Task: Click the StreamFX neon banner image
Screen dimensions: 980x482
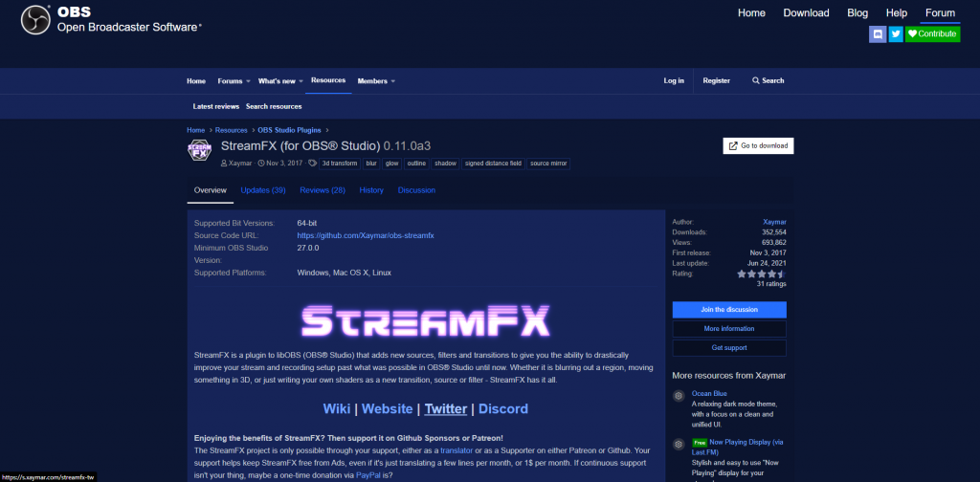Action: [x=426, y=320]
